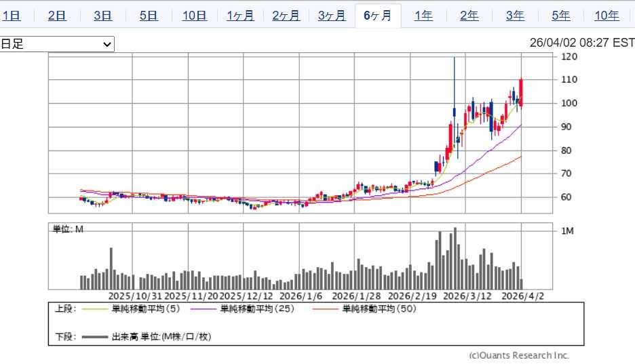The width and height of the screenshot is (635, 364).
Task: Select the 2ヶ月 chart period
Action: click(286, 16)
